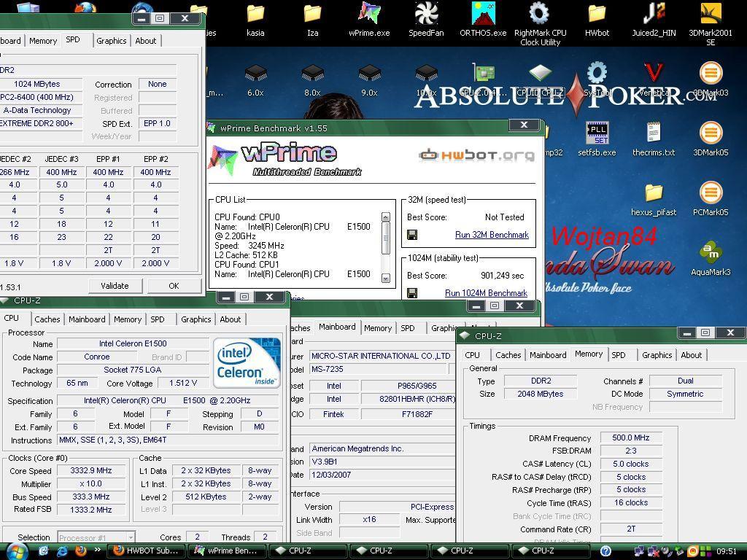This screenshot has height=560, width=747.
Task: Click DRAM Frequency value 500.0 MHz
Action: [631, 437]
